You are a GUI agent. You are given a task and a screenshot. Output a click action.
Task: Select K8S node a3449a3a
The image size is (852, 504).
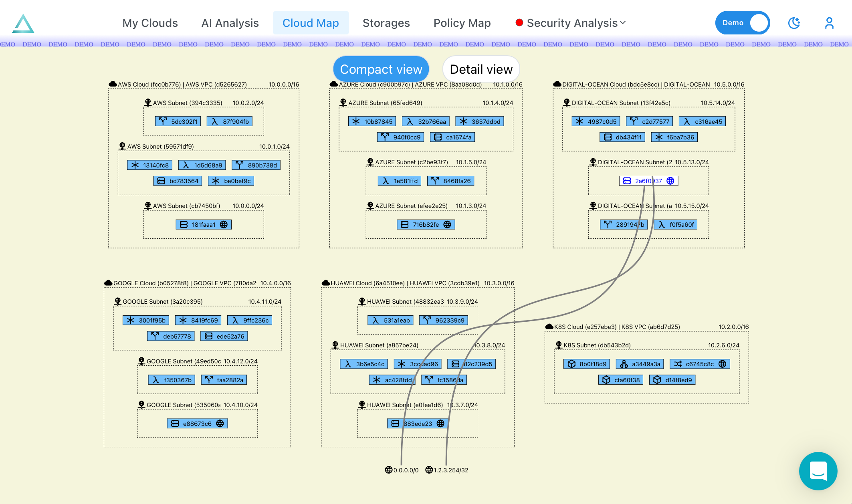640,364
